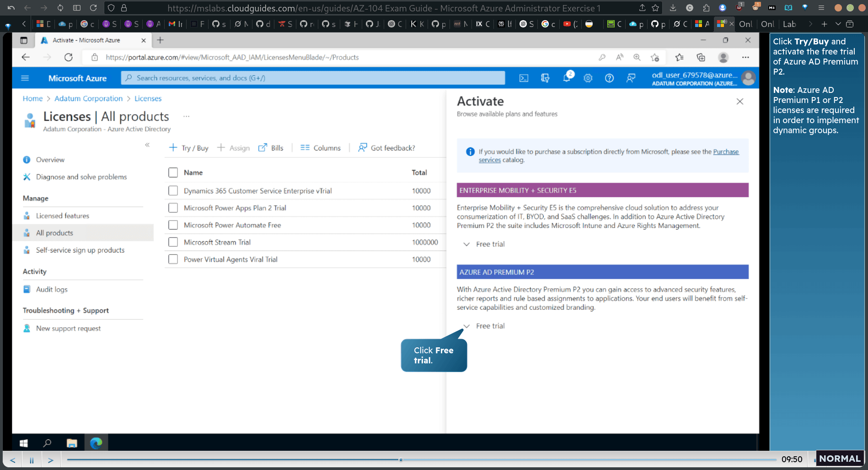Refresh the inner Edge page
This screenshot has height=470, width=868.
(x=69, y=57)
